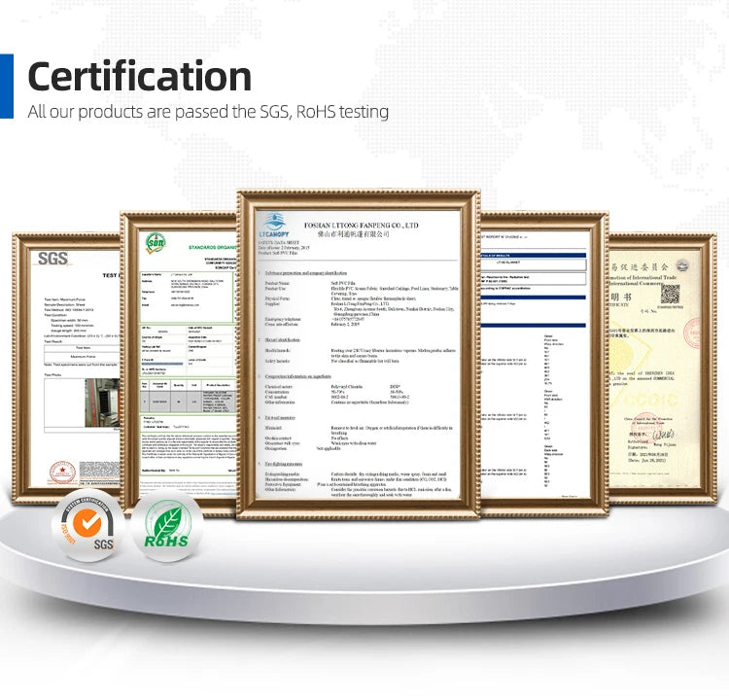Open the yellow CCOIC commercial certificate
The image size is (729, 700).
point(663,368)
